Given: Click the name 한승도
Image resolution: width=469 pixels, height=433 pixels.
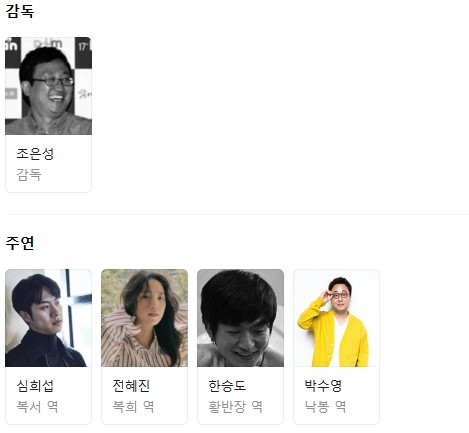Looking at the screenshot, I should point(227,386).
